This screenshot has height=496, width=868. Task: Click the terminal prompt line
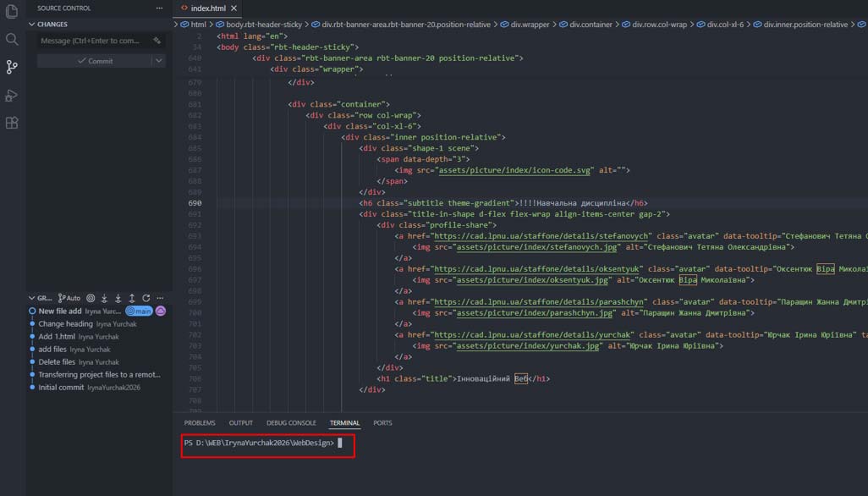click(x=263, y=443)
